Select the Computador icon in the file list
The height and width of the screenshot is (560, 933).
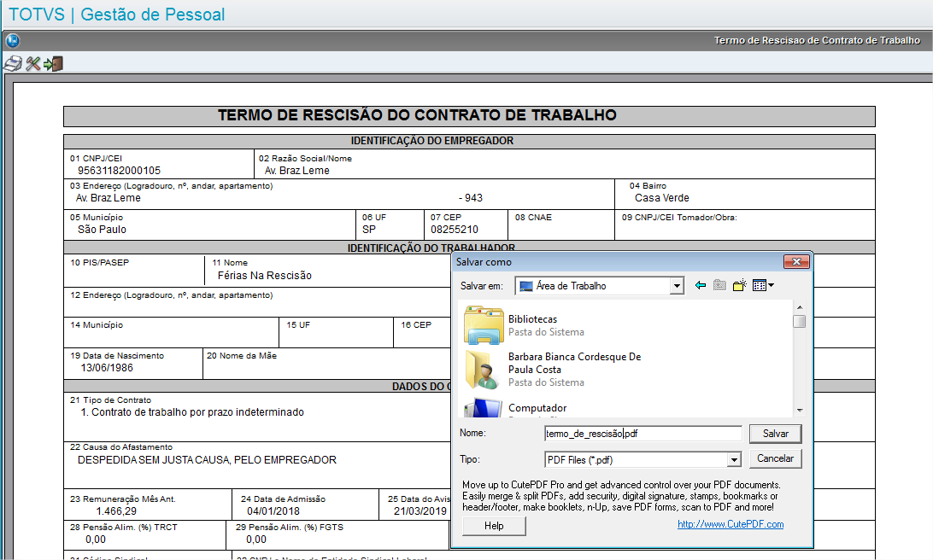484,408
